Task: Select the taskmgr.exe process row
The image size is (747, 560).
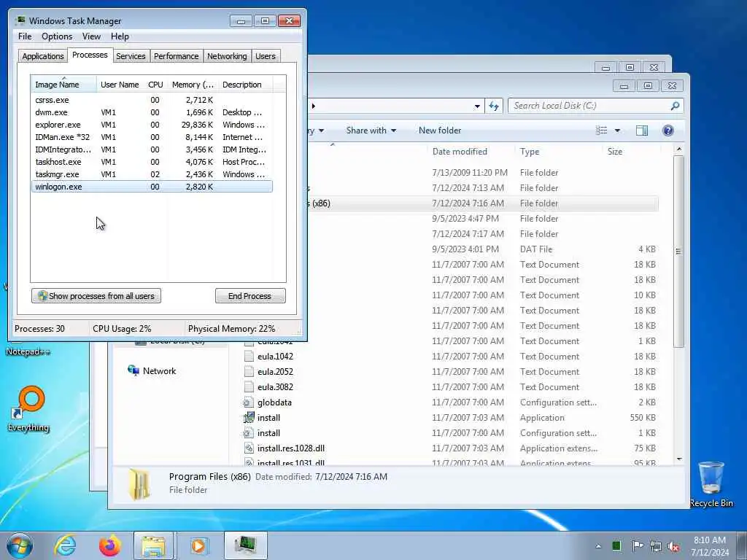Action: [152, 174]
